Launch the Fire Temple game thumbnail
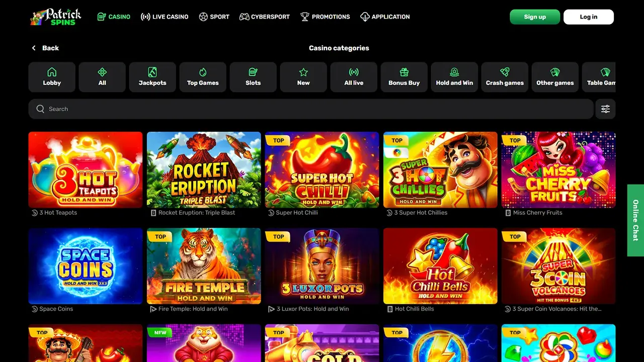Image resolution: width=644 pixels, height=362 pixels. (x=204, y=266)
